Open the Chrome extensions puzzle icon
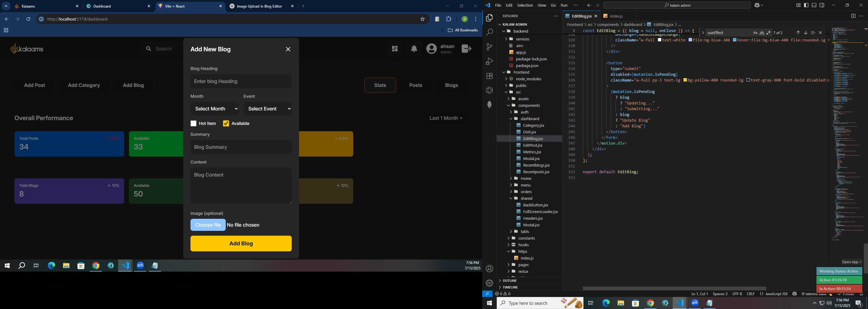This screenshot has height=309, width=868. pyautogui.click(x=448, y=19)
